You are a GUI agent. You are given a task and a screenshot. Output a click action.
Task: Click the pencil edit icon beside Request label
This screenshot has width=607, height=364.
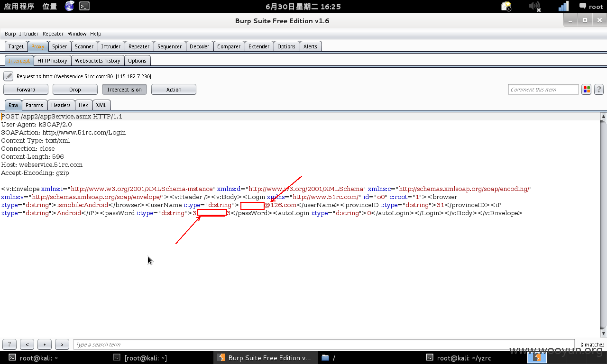tap(8, 76)
